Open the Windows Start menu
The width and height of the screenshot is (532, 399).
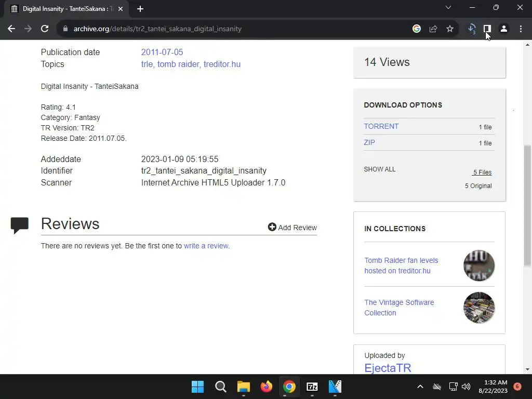point(197,387)
